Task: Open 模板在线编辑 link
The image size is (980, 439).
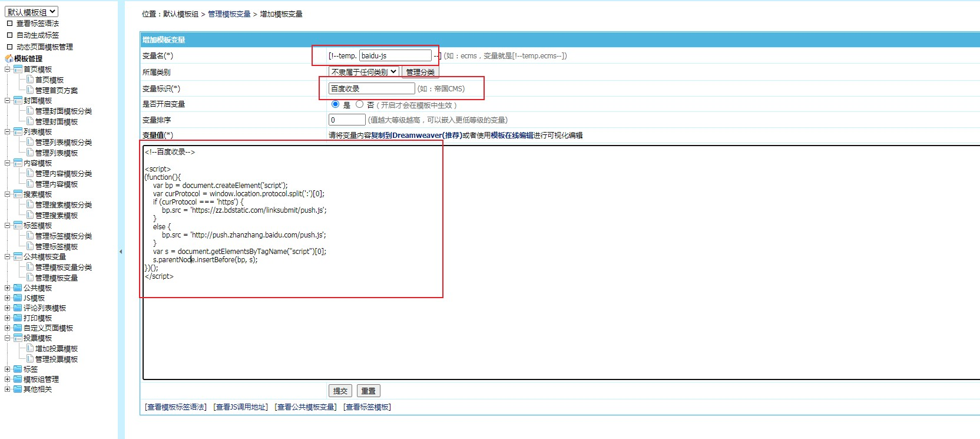Action: pyautogui.click(x=512, y=135)
